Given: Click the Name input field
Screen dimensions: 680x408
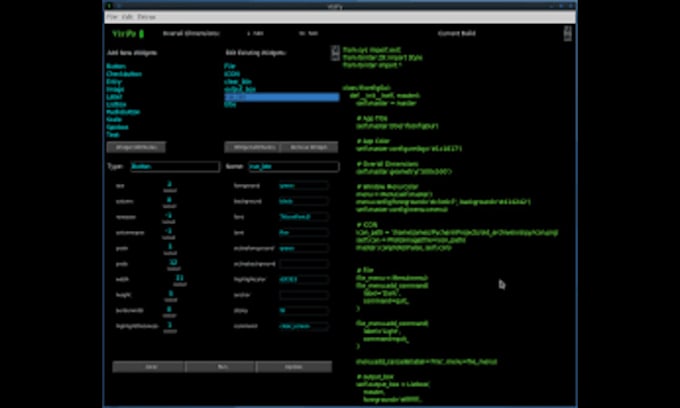Looking at the screenshot, I should tap(294, 166).
